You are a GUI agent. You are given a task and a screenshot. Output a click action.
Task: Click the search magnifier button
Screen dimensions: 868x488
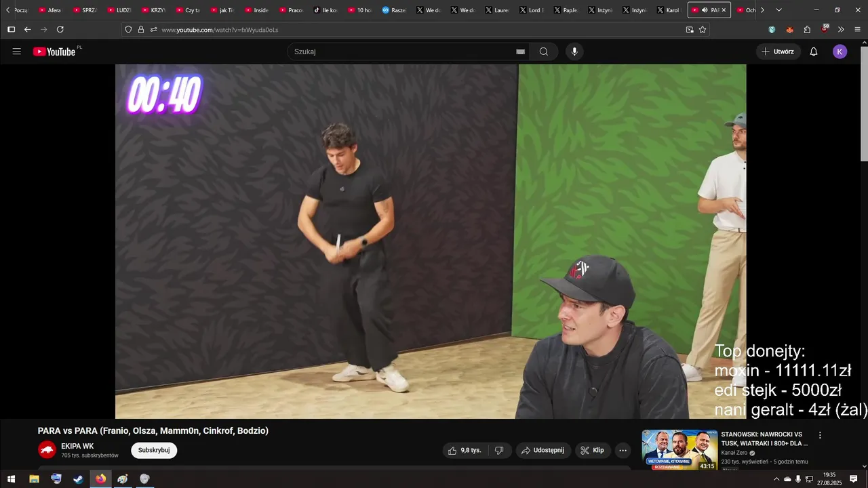[x=544, y=52]
